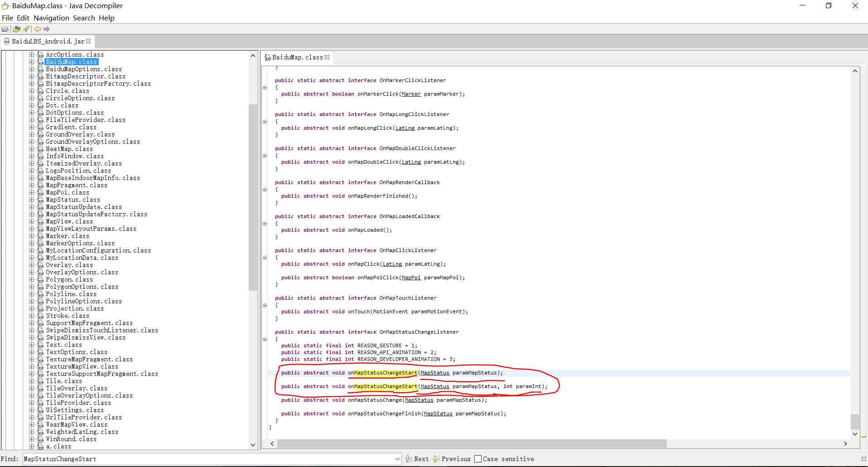Select MapStatusUpdateFactory.class in the tree
The width and height of the screenshot is (868, 467).
pyautogui.click(x=96, y=214)
